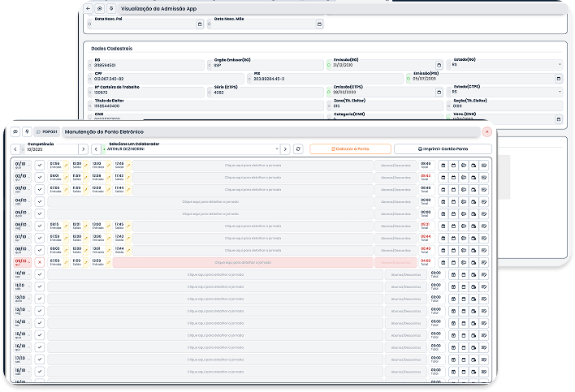The height and width of the screenshot is (392, 575).
Task: Toggle the checkmark box on 04/10 row
Action: pos(40,201)
